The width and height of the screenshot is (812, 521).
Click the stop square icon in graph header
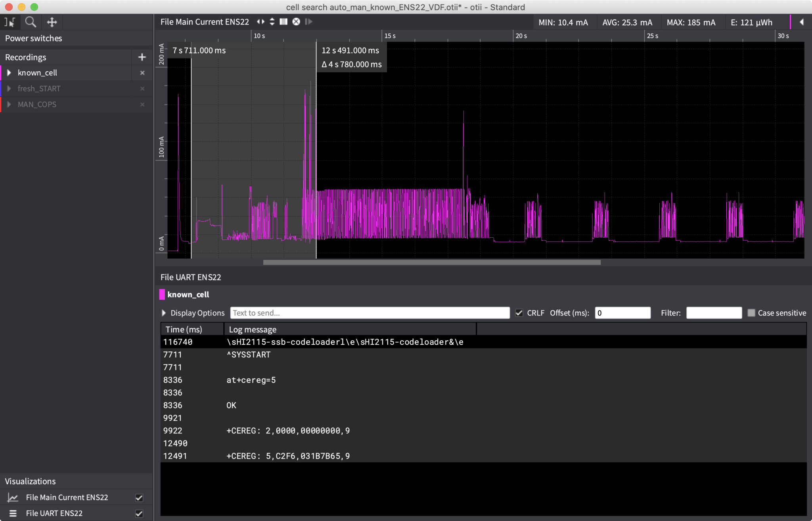pyautogui.click(x=283, y=22)
